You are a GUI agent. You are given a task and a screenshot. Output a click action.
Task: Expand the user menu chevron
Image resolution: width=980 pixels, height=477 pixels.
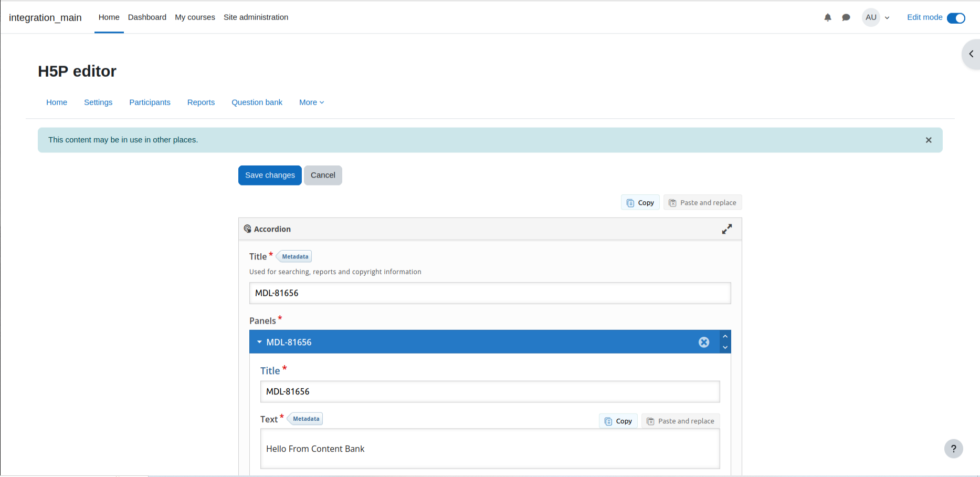[887, 18]
